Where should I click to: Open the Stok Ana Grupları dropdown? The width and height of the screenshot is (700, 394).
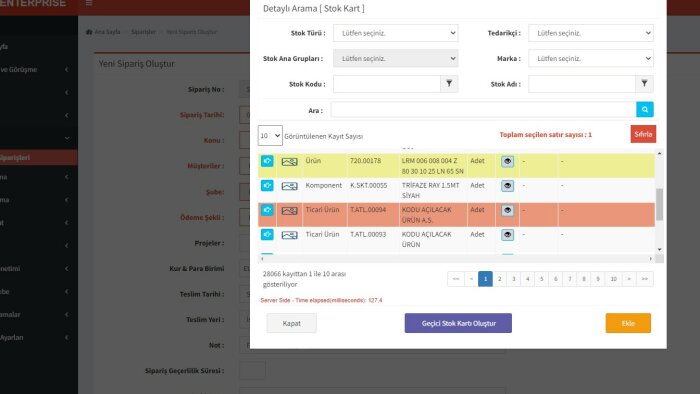[396, 58]
